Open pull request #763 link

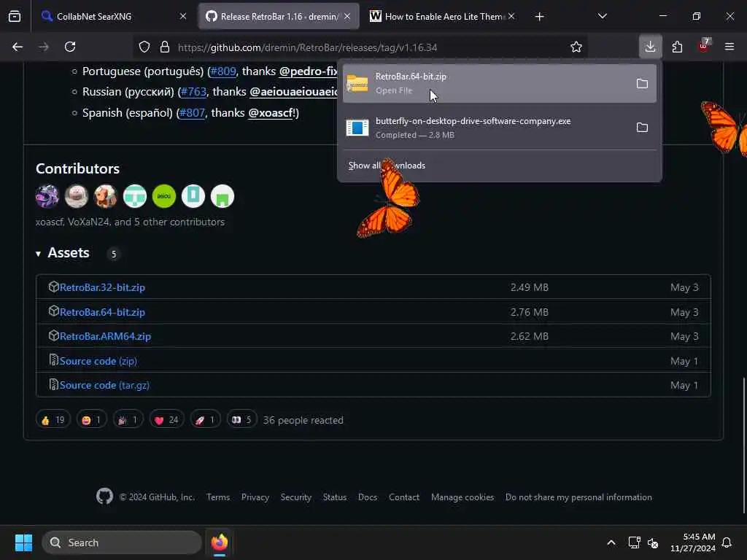pyautogui.click(x=193, y=92)
